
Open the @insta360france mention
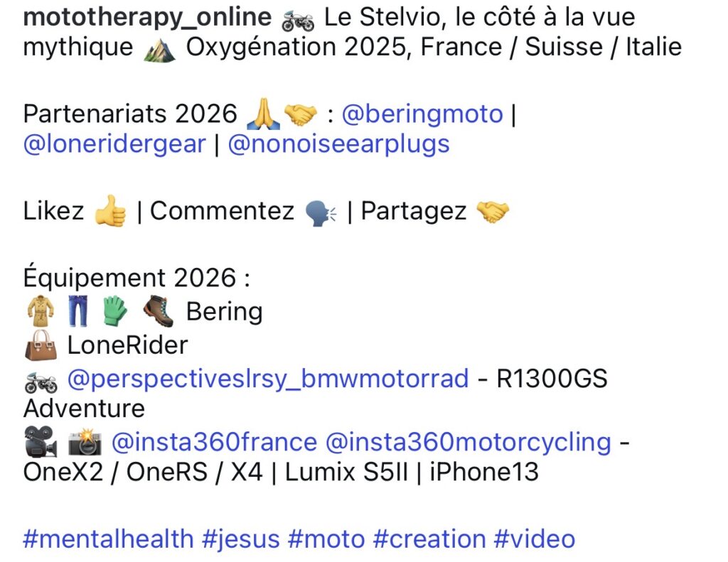click(x=214, y=442)
